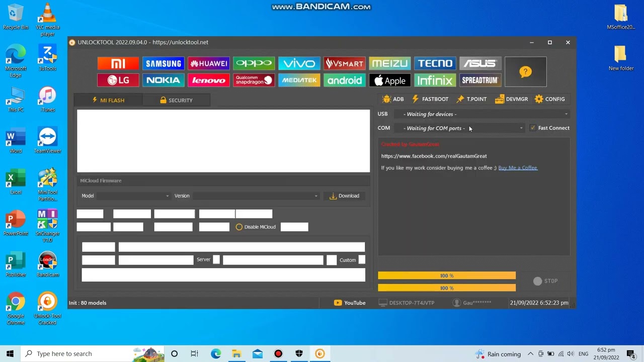Click the lower 100% progress bar
Screen dimensions: 644x362
point(447,288)
